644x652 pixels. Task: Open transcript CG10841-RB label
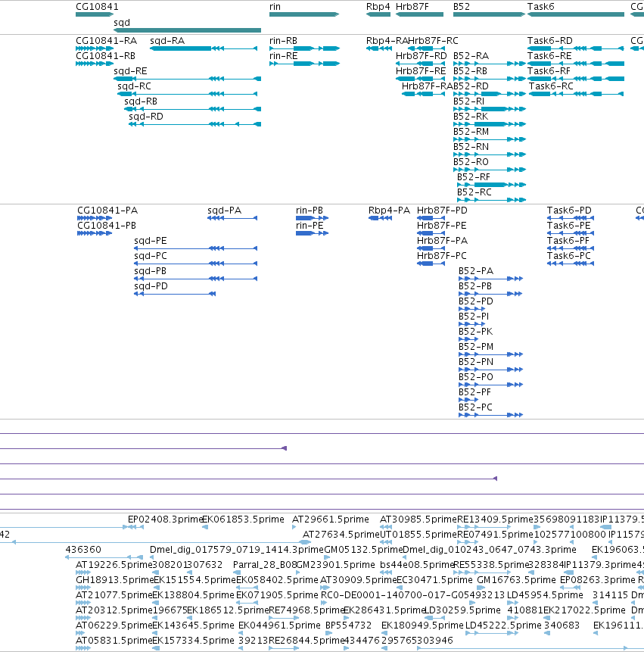pyautogui.click(x=105, y=56)
